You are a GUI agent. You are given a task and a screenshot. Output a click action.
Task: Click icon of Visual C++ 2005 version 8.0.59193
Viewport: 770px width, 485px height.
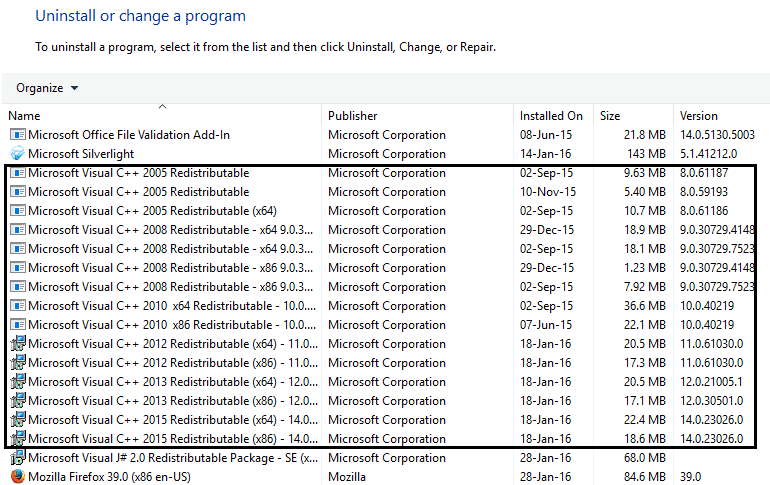(18, 191)
